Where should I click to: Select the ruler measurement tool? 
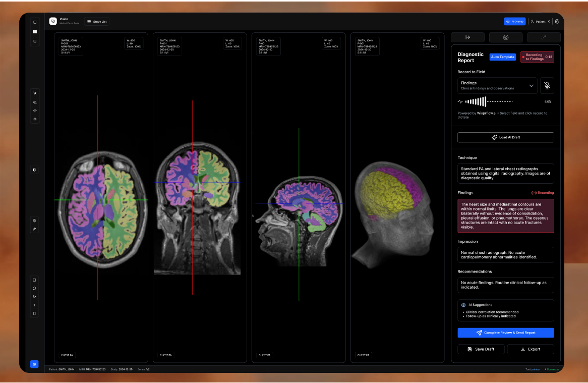point(34,229)
